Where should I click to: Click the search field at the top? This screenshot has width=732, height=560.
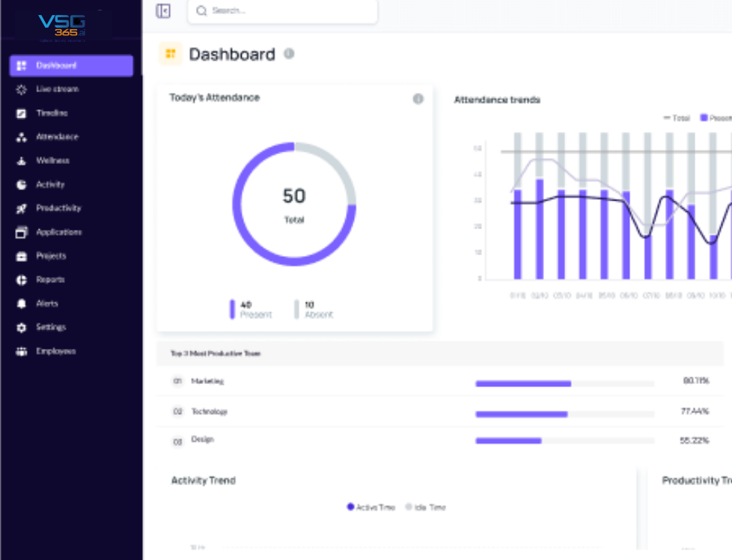tap(282, 12)
